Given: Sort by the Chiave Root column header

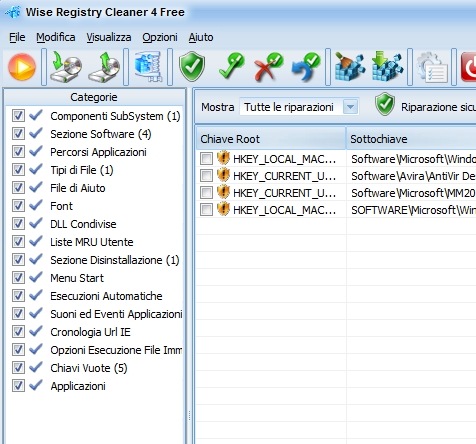Looking at the screenshot, I should tap(271, 139).
